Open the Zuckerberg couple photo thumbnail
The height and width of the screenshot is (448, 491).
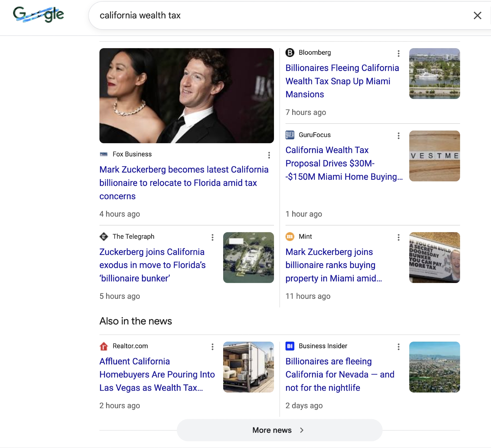pos(187,96)
